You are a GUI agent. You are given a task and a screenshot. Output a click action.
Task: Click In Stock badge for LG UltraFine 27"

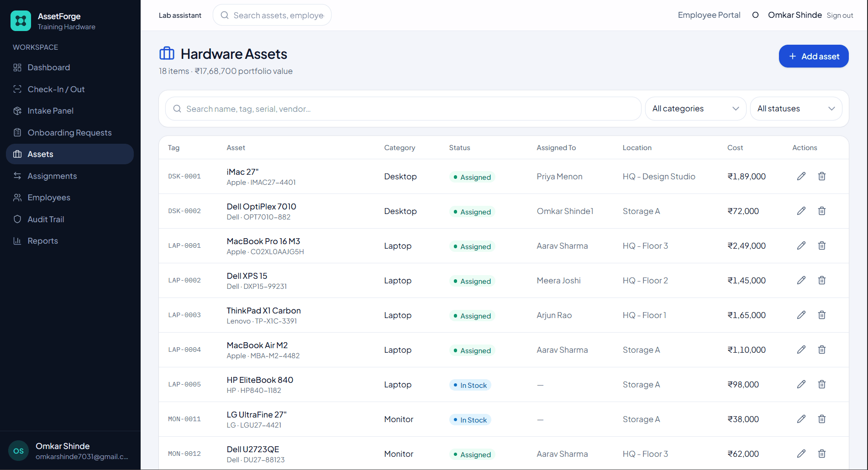coord(470,420)
